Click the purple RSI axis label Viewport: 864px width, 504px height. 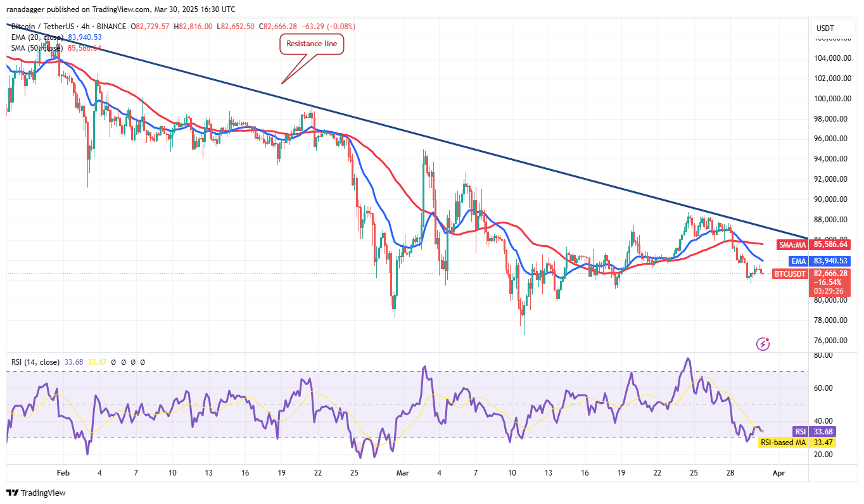pos(798,431)
